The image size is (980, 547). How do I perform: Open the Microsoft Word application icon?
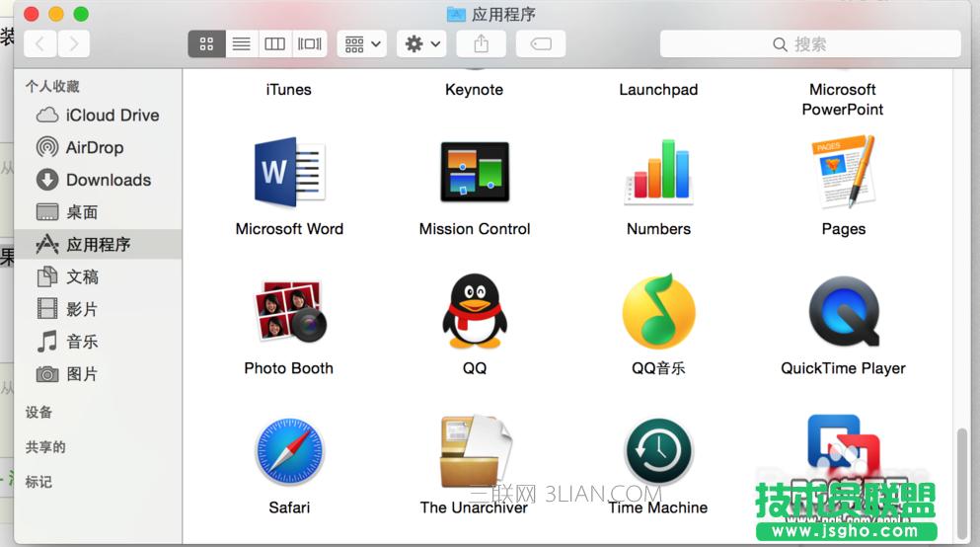click(x=289, y=173)
